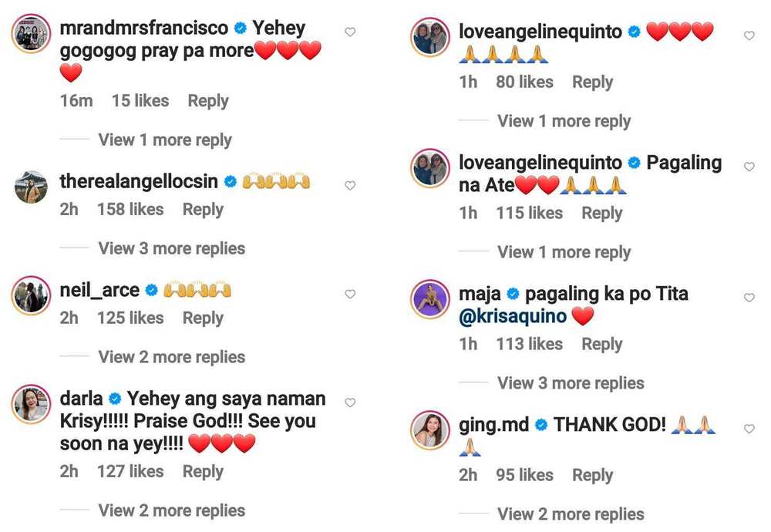Expand 'View 2 more replies' under neil_arce

coord(172,357)
